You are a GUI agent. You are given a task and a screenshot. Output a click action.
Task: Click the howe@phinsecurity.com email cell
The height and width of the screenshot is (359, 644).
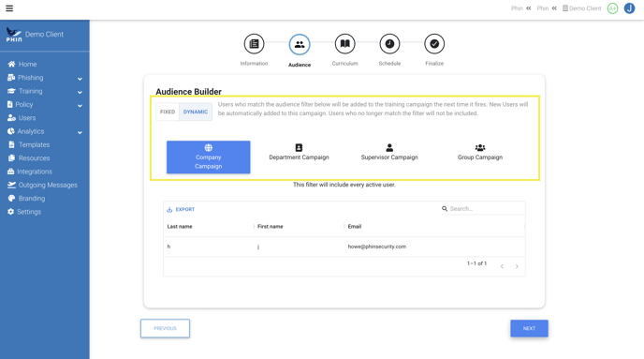coord(376,247)
